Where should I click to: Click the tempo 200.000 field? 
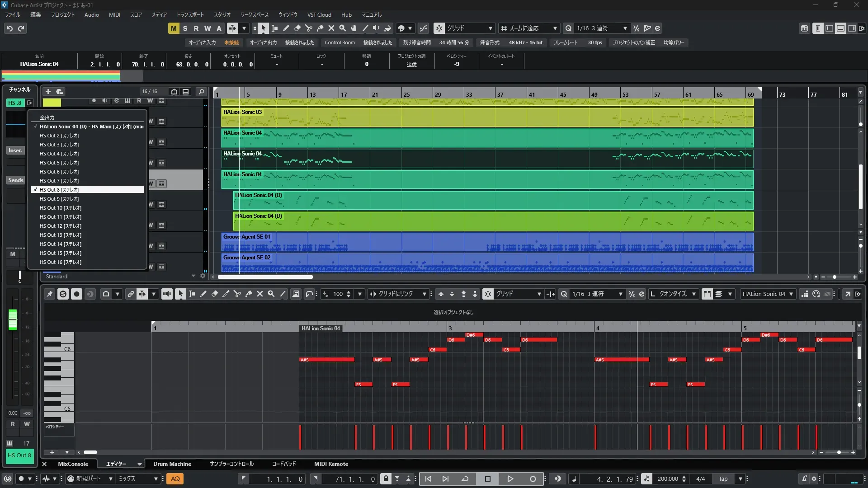click(667, 479)
